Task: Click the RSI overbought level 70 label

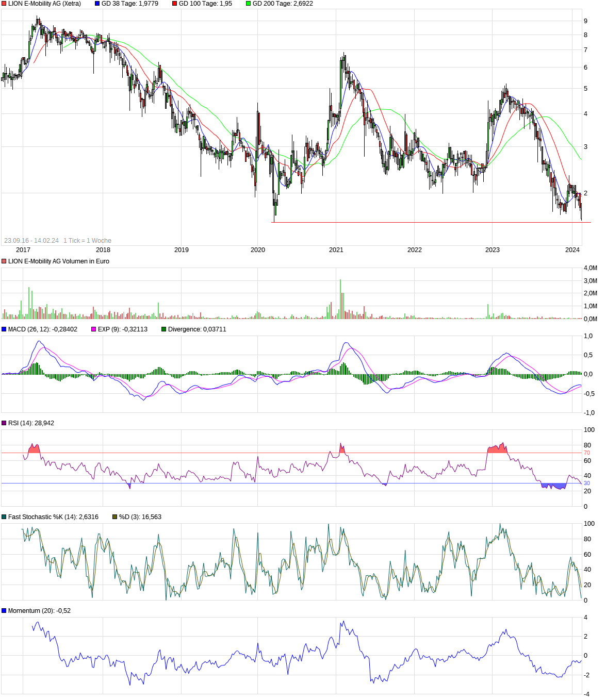Action: [587, 453]
